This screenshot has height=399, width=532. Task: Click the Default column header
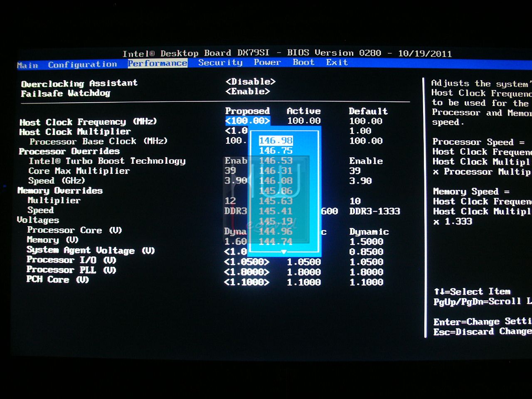pyautogui.click(x=368, y=111)
